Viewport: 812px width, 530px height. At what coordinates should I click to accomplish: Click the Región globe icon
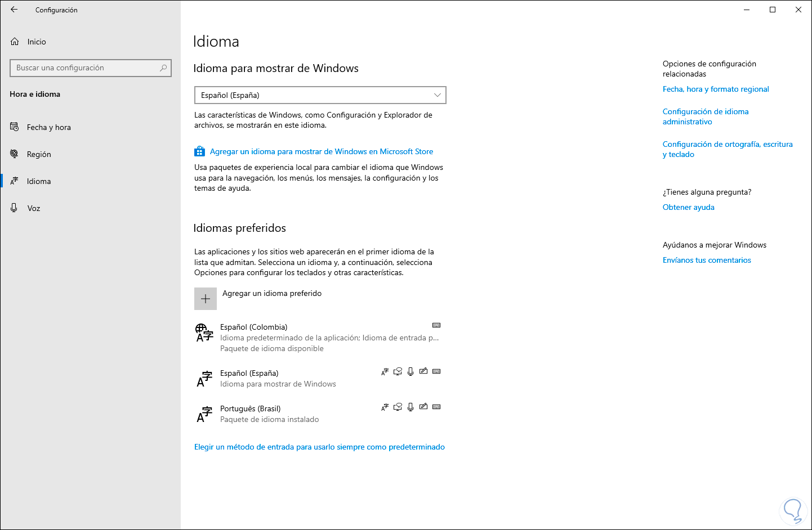coord(15,154)
